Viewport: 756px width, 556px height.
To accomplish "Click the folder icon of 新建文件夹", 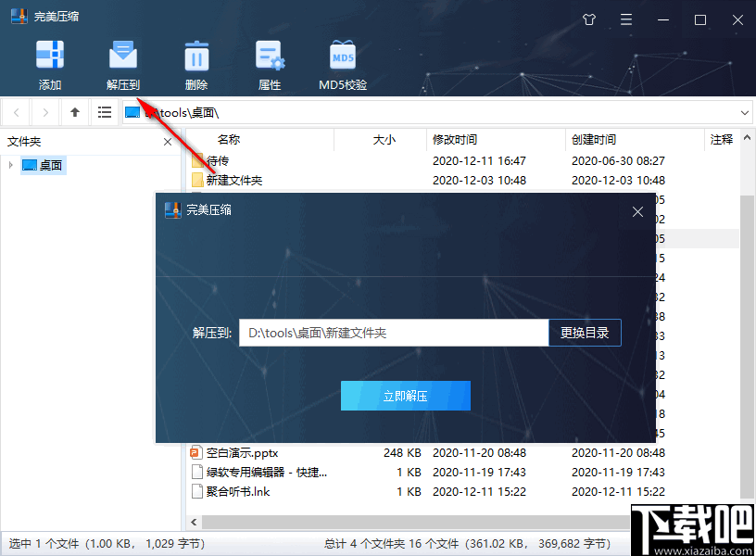I will (x=197, y=181).
